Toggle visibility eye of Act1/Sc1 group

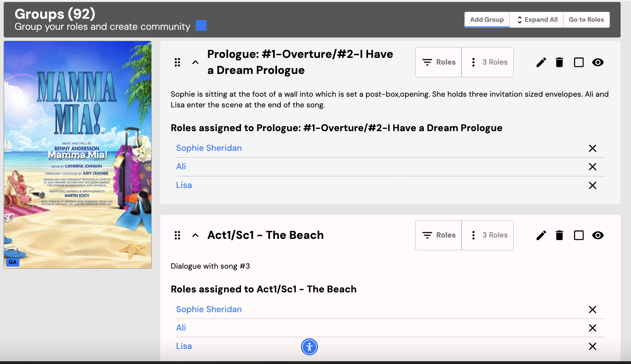click(x=598, y=235)
